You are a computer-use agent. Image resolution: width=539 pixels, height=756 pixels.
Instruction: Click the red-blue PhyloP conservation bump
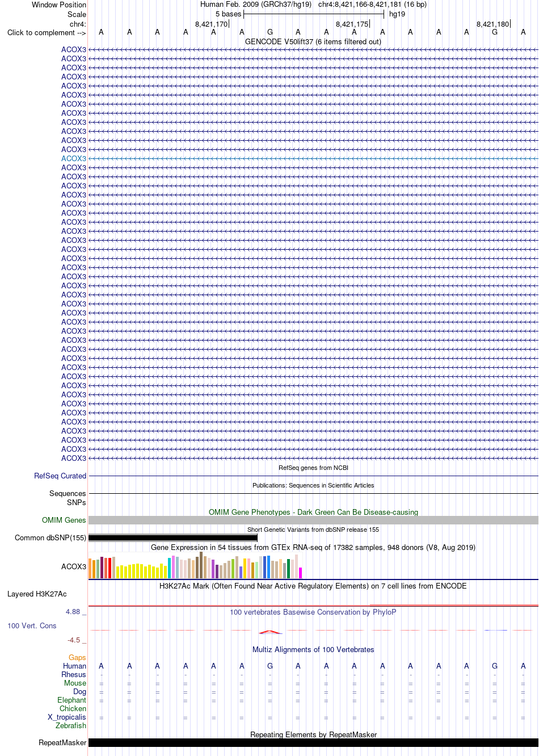[270, 632]
